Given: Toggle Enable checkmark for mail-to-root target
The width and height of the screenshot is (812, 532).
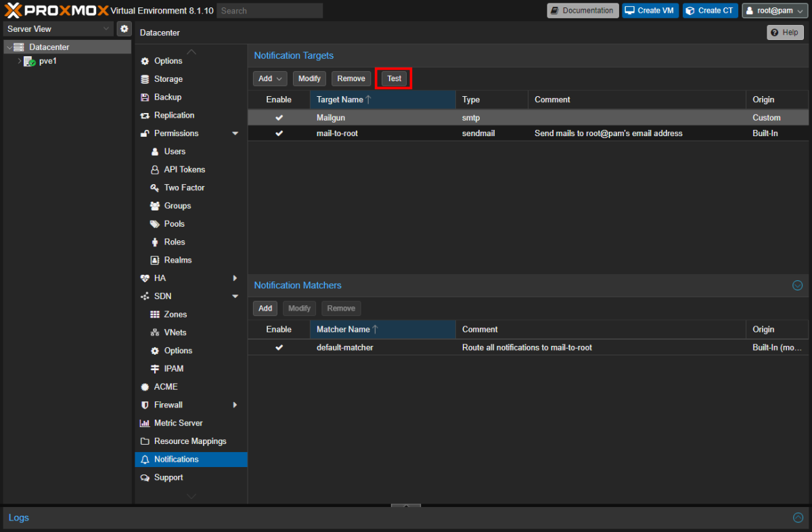Looking at the screenshot, I should (x=279, y=134).
